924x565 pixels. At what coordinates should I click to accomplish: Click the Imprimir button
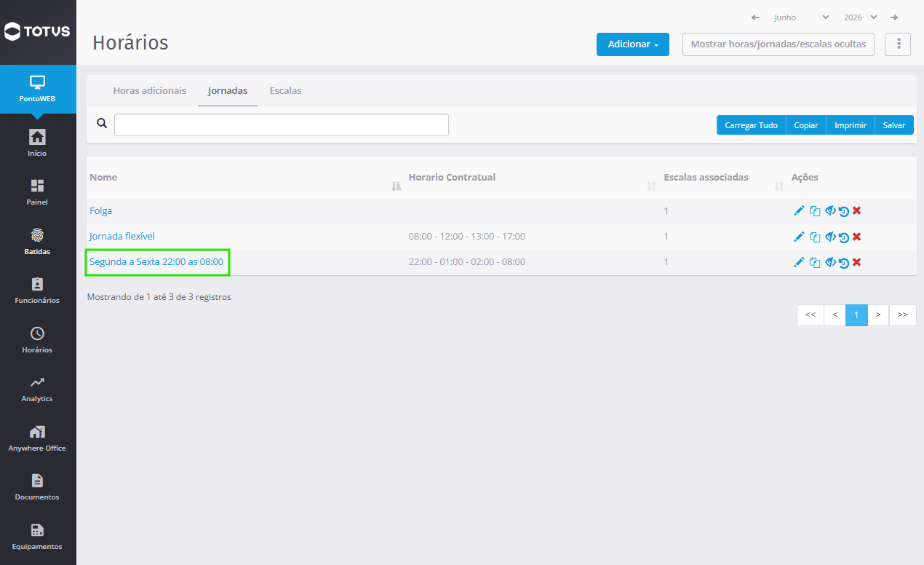pos(851,125)
